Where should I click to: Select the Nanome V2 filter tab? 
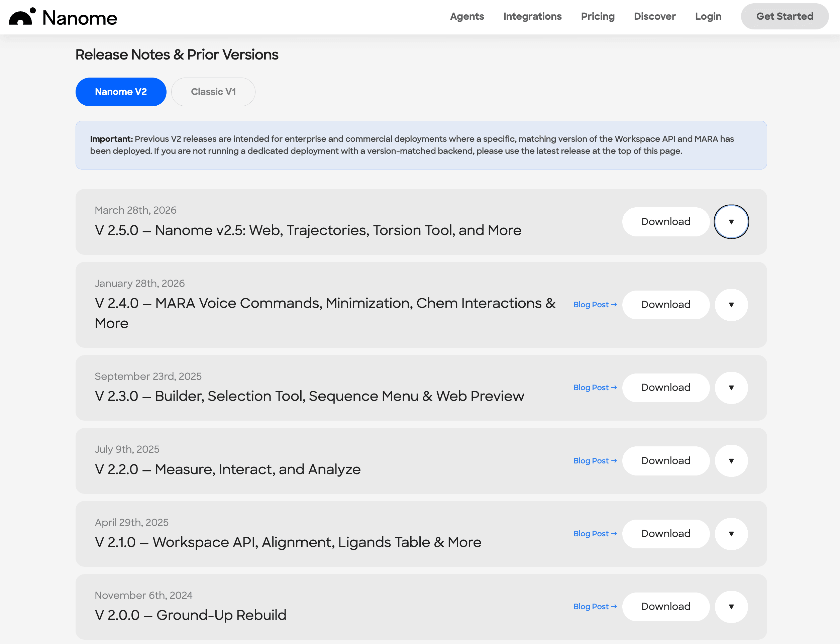[x=121, y=92]
